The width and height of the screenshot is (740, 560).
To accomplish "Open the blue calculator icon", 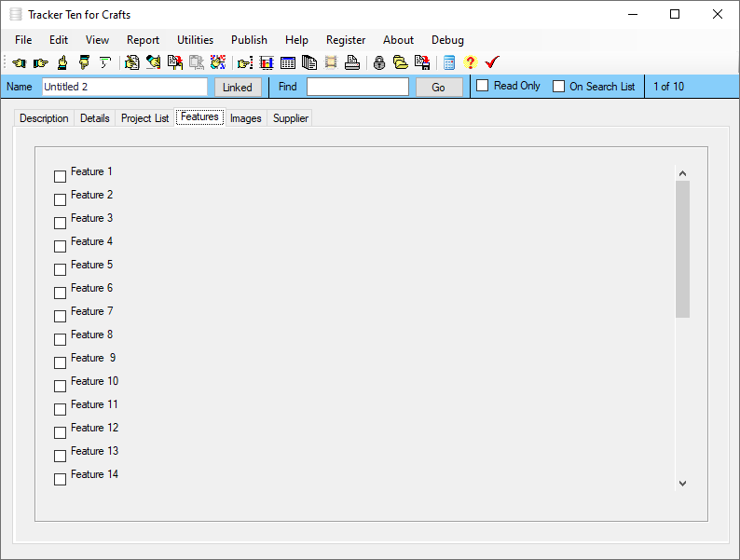I will pos(449,62).
